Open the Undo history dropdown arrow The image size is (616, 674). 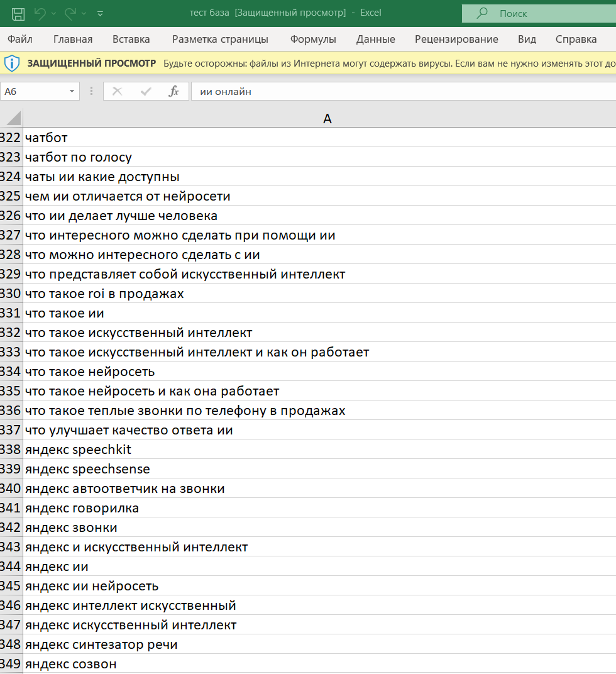point(53,14)
